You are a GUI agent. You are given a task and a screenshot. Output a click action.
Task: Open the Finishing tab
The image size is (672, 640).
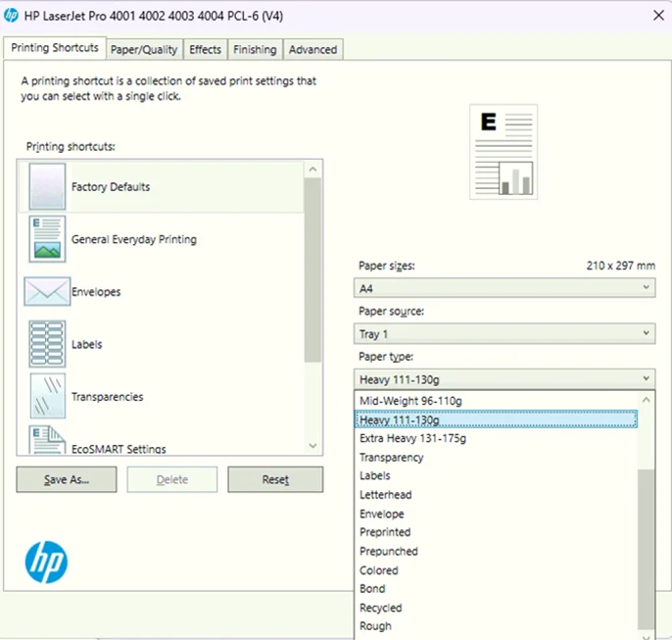click(255, 50)
